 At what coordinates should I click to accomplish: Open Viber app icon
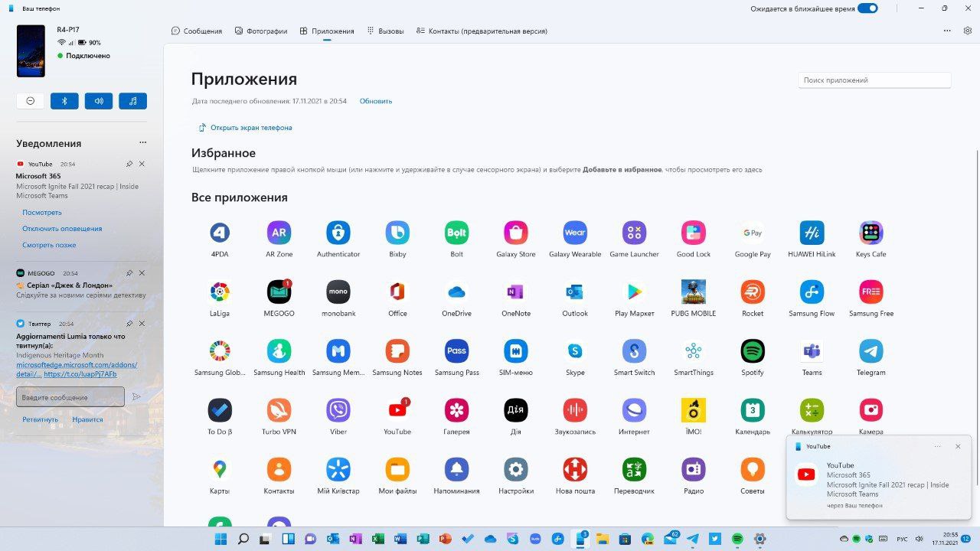click(338, 410)
